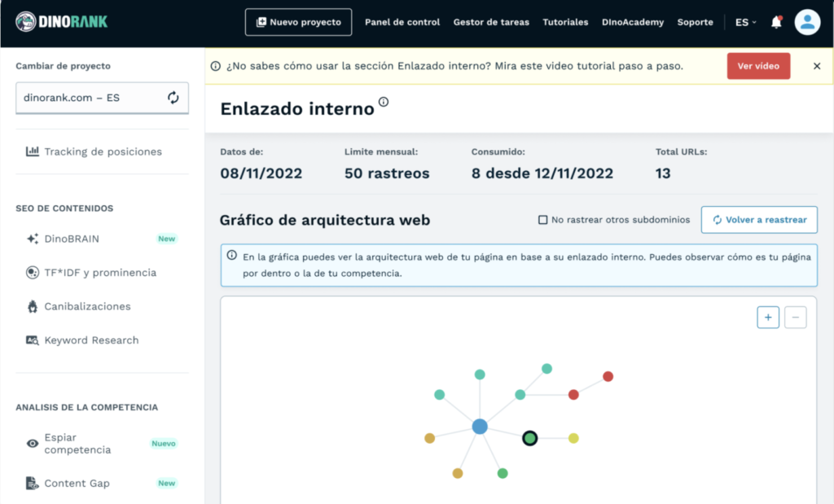Create a Nuevo proyecto
Screen dimensions: 834x504
pyautogui.click(x=298, y=23)
